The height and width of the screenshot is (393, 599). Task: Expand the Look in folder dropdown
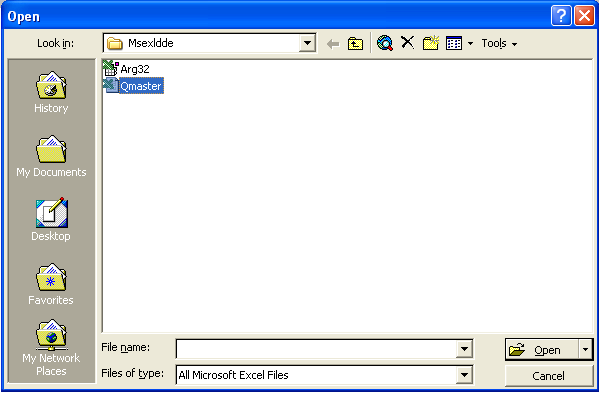pos(307,43)
